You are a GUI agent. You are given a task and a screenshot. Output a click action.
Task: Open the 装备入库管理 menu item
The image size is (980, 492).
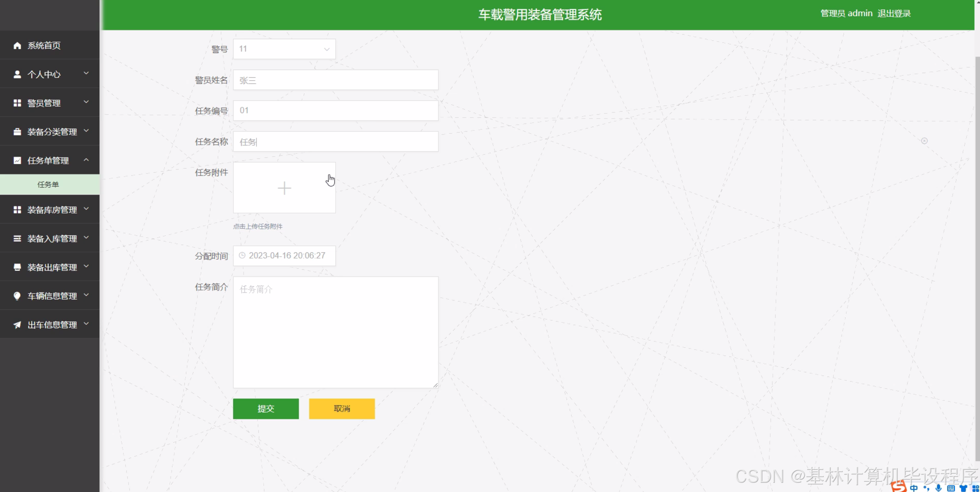(x=50, y=238)
